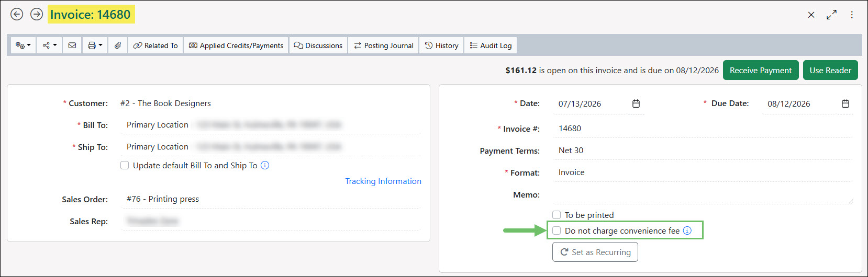Screen dimensions: 868x277
Task: Click Sales Order field #76 - Printing press
Action: (x=270, y=199)
